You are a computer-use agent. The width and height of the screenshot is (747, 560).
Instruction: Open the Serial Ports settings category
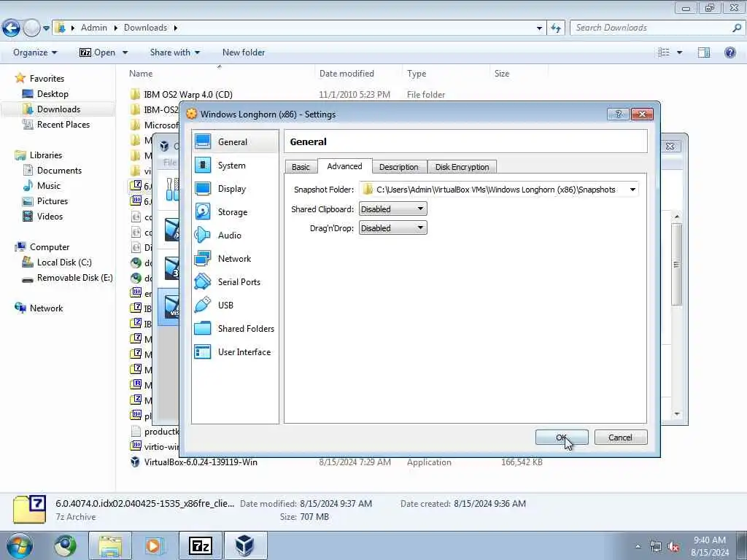tap(235, 282)
